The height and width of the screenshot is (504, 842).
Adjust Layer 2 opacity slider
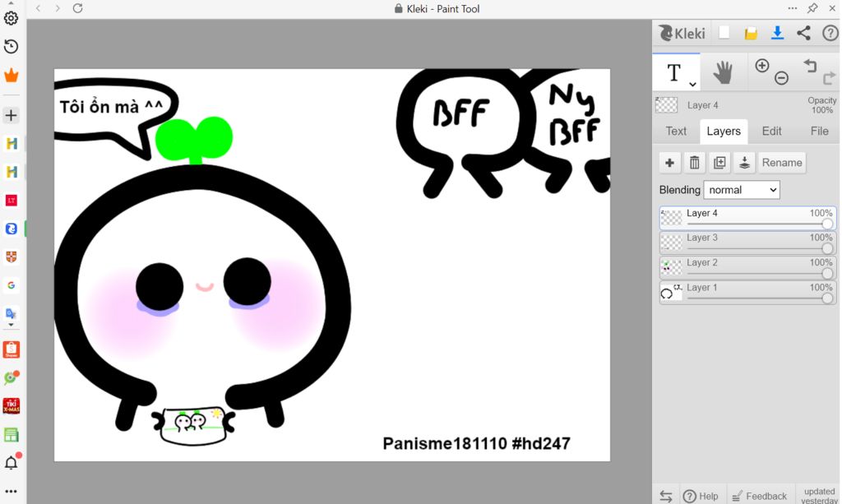tap(760, 274)
